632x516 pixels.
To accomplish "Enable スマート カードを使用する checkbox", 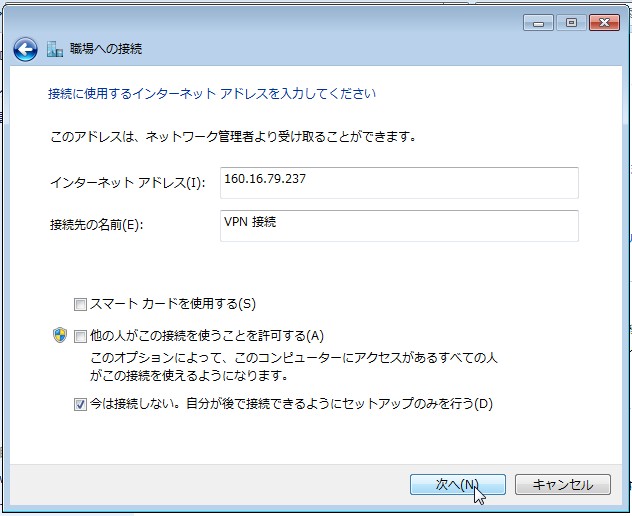I will [x=80, y=304].
